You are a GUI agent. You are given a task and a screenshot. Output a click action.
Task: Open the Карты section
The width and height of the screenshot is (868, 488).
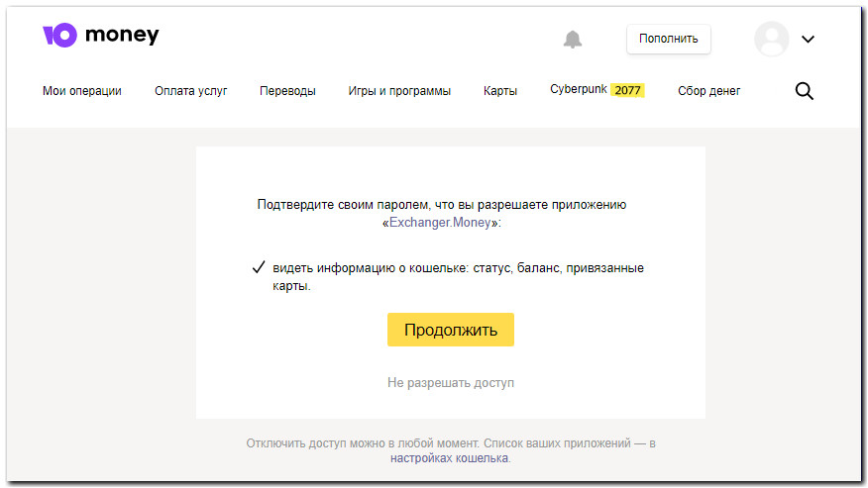tap(499, 91)
